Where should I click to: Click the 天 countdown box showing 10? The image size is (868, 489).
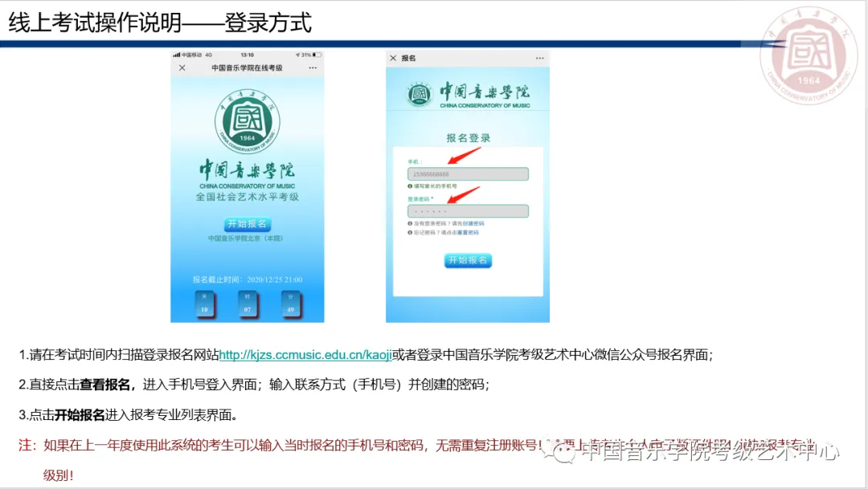pos(204,304)
